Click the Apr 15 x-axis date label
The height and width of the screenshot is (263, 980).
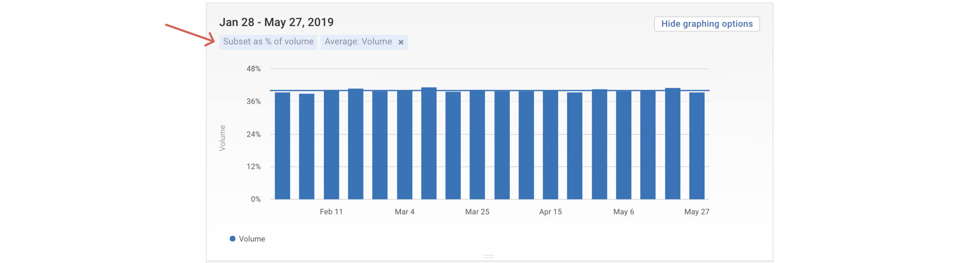pyautogui.click(x=550, y=212)
